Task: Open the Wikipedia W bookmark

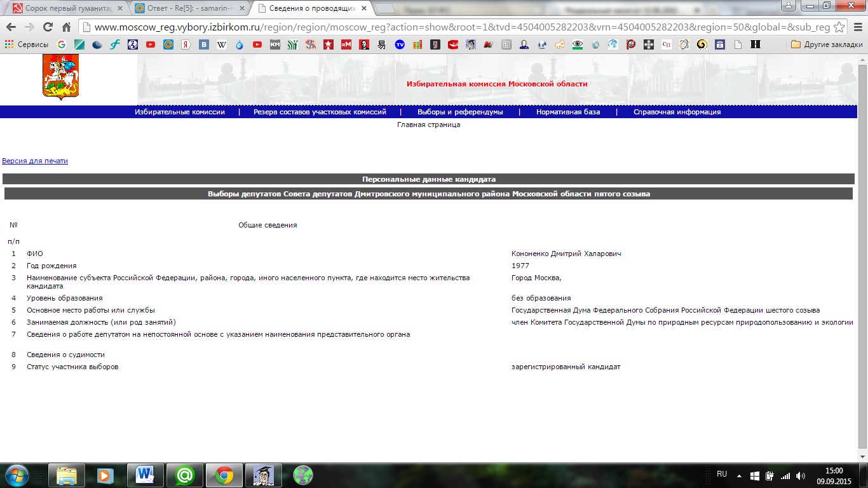Action: (222, 44)
